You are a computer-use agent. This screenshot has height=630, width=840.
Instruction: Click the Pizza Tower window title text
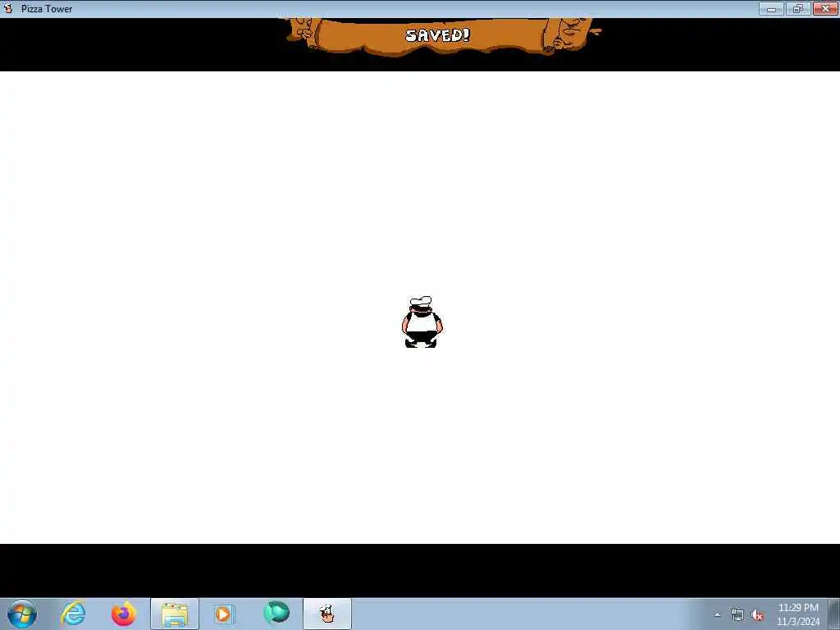click(47, 9)
